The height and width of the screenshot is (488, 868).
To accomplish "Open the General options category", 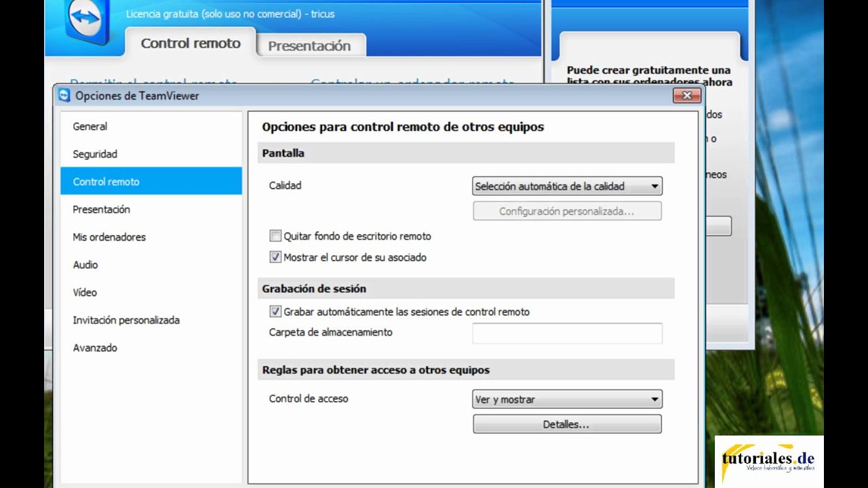I will [x=151, y=126].
